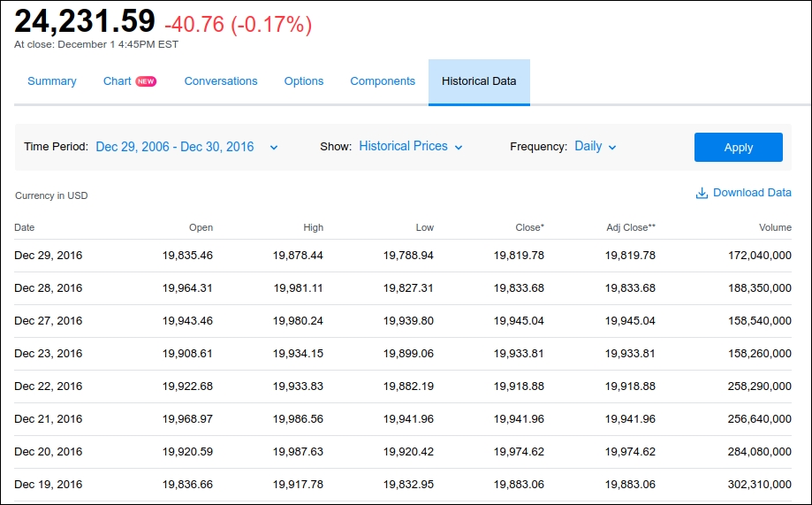Go to the Options tab
The width and height of the screenshot is (812, 505).
[x=303, y=81]
